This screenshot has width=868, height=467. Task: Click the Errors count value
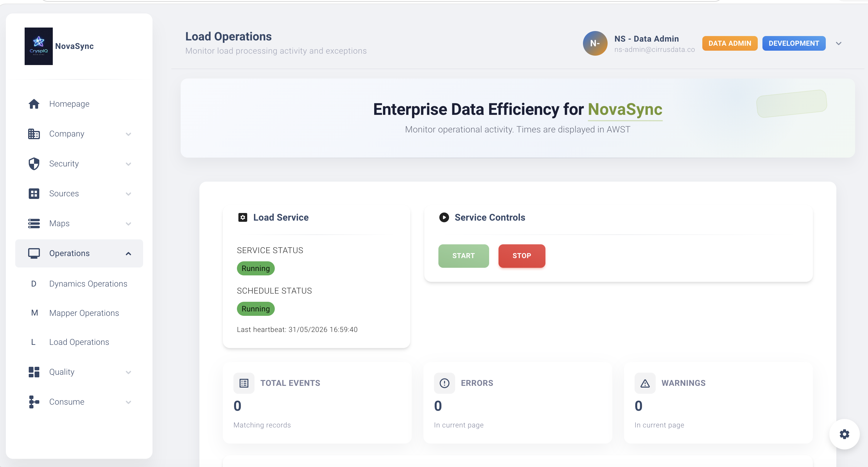point(438,406)
